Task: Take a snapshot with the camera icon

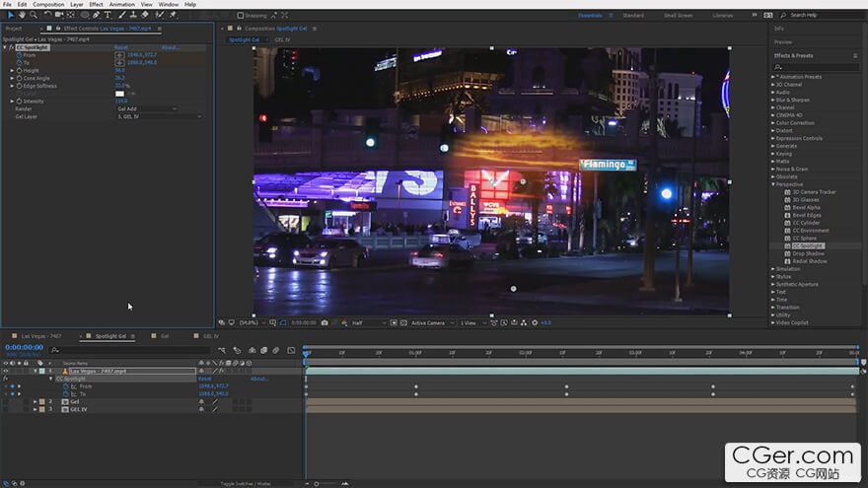Action: [x=325, y=322]
